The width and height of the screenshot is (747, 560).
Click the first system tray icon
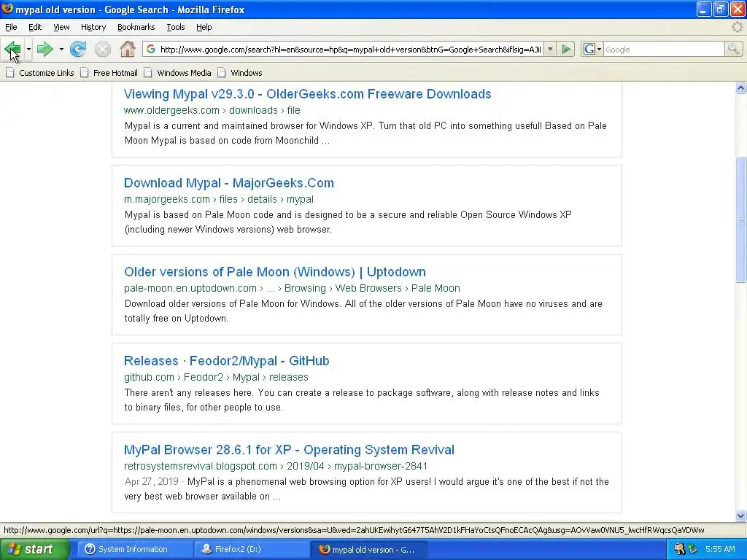[x=679, y=549]
